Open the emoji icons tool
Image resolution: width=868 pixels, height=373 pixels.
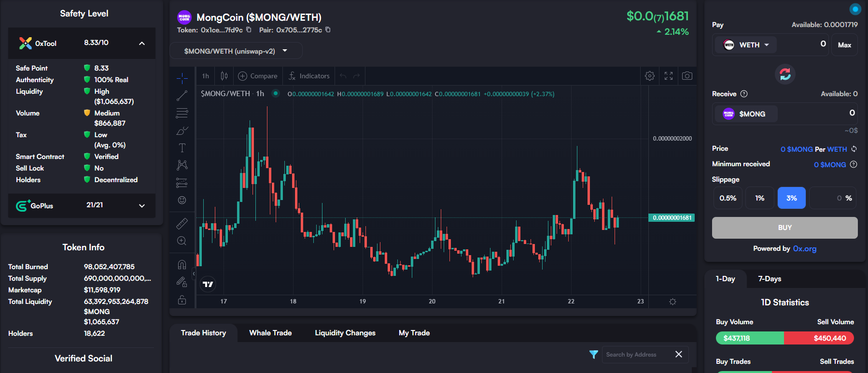[182, 200]
